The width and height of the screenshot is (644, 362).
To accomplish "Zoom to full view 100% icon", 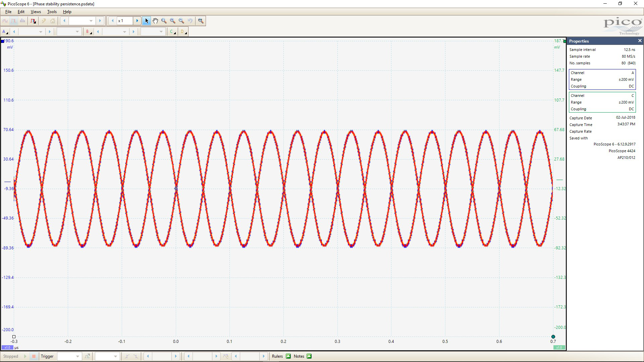I will (201, 21).
